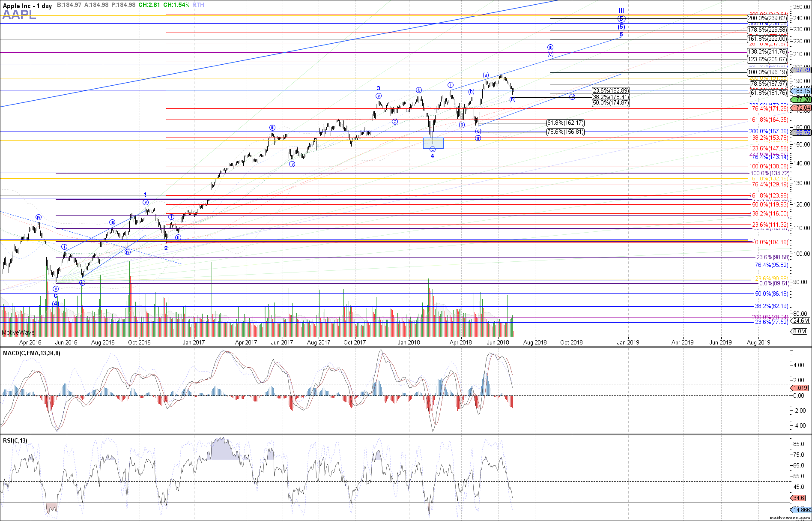
Task: Click the blue 38.2%(82.19) label
Action: click(772, 306)
